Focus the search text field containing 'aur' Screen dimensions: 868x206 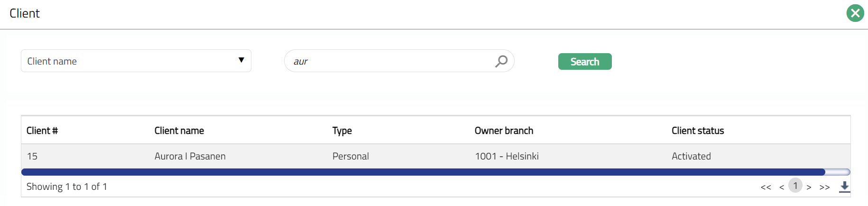(389, 61)
